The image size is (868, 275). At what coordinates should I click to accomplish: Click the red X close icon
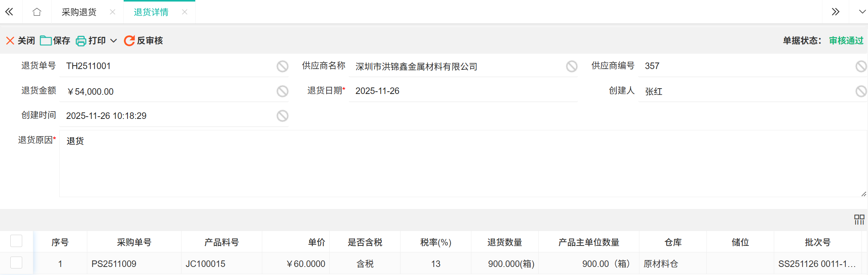pyautogui.click(x=10, y=41)
